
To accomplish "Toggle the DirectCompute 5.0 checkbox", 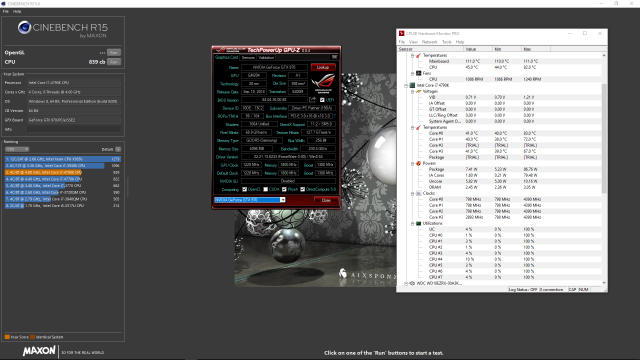I will click(x=302, y=189).
